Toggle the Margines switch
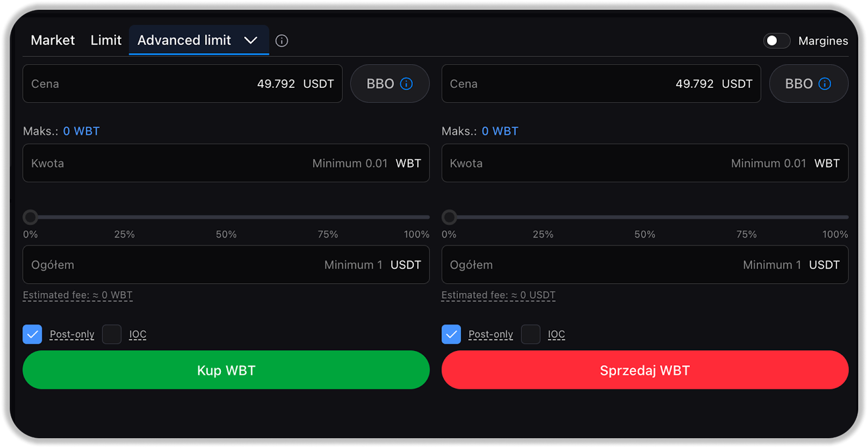868x448 pixels. point(776,41)
